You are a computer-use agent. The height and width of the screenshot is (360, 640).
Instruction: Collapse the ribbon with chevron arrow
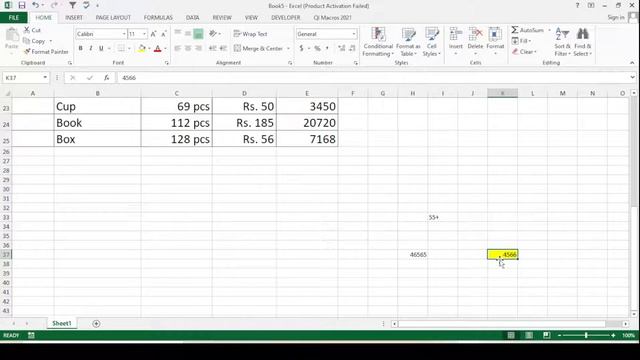(632, 63)
